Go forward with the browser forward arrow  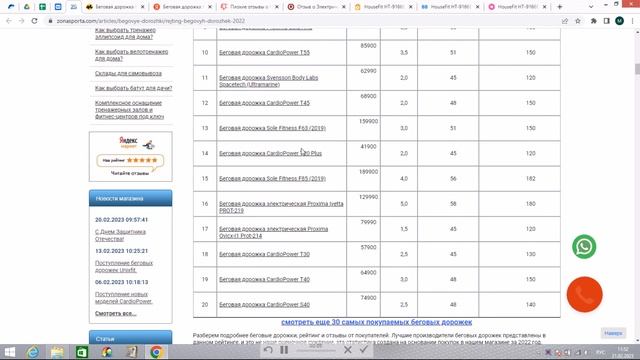coord(21,20)
